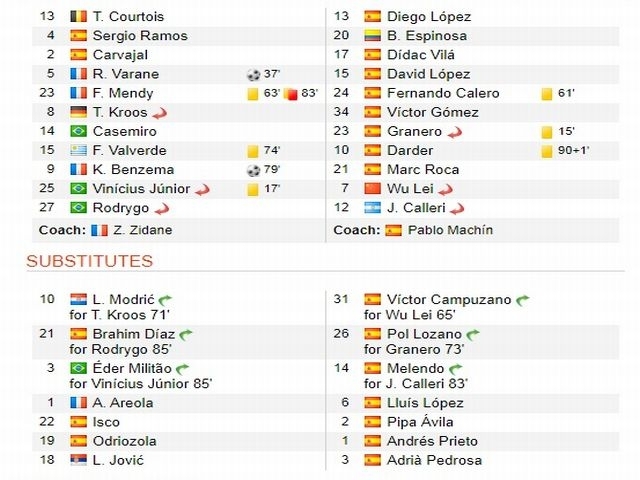Select Éder Militão from substitutes
This screenshot has height=480, width=640.
click(x=132, y=368)
